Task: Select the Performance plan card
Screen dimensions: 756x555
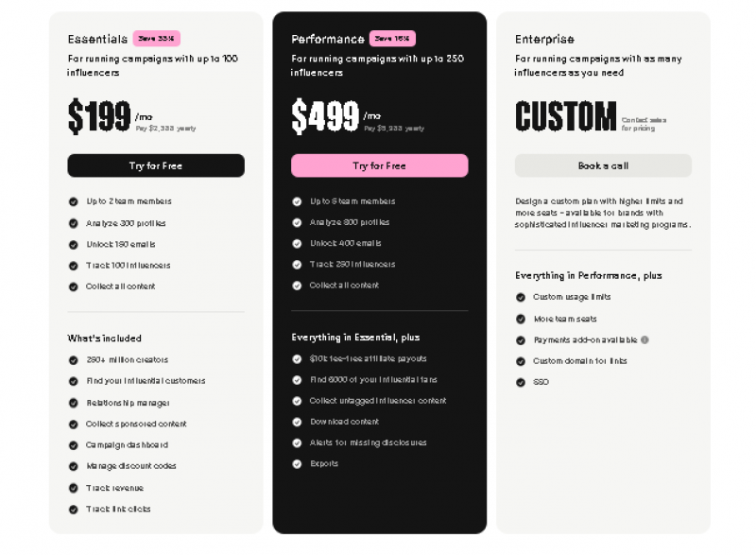Action: (x=380, y=274)
